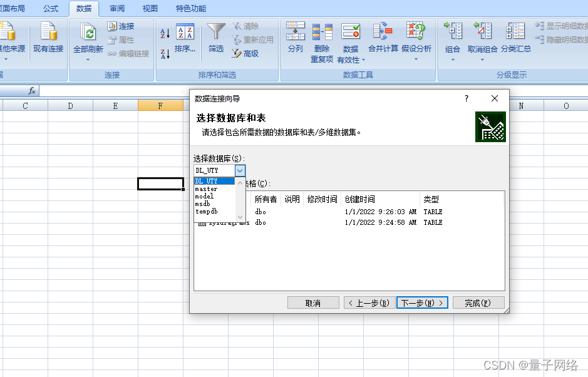Click Edit Links (编辑链接) ribbon item
Viewport: 588px width, 377px height.
(x=128, y=54)
